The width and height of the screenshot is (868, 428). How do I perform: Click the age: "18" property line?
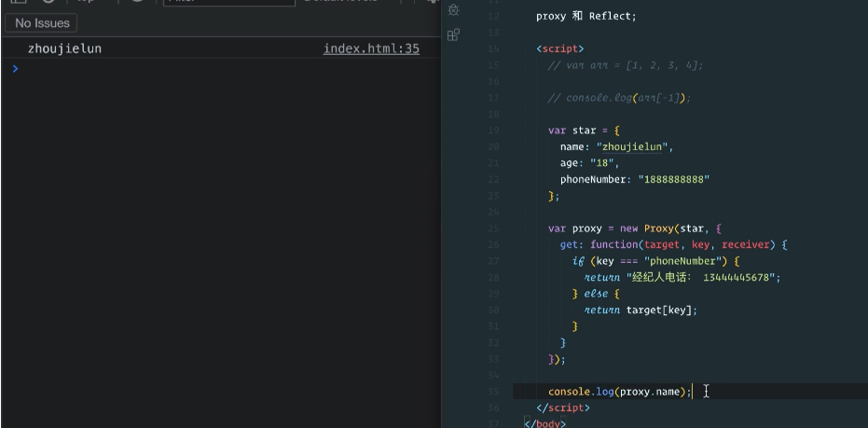click(589, 163)
